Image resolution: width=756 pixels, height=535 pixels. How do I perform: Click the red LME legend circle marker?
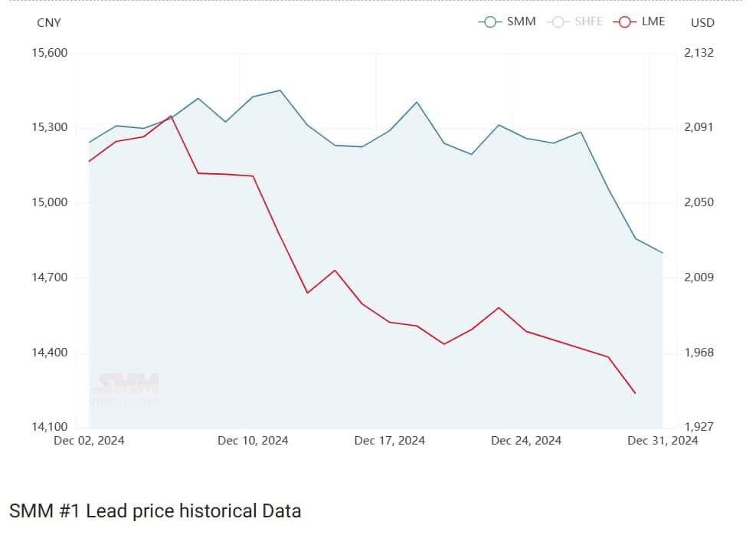(x=624, y=21)
